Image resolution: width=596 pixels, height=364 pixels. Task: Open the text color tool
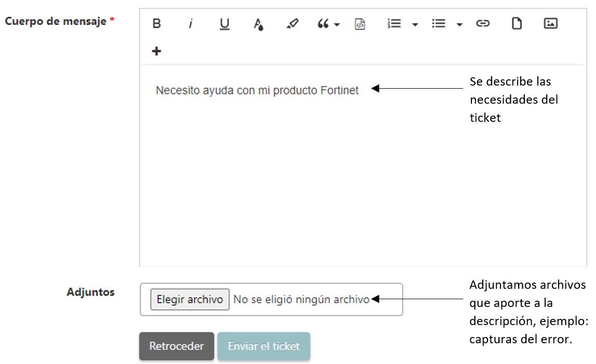pos(258,24)
